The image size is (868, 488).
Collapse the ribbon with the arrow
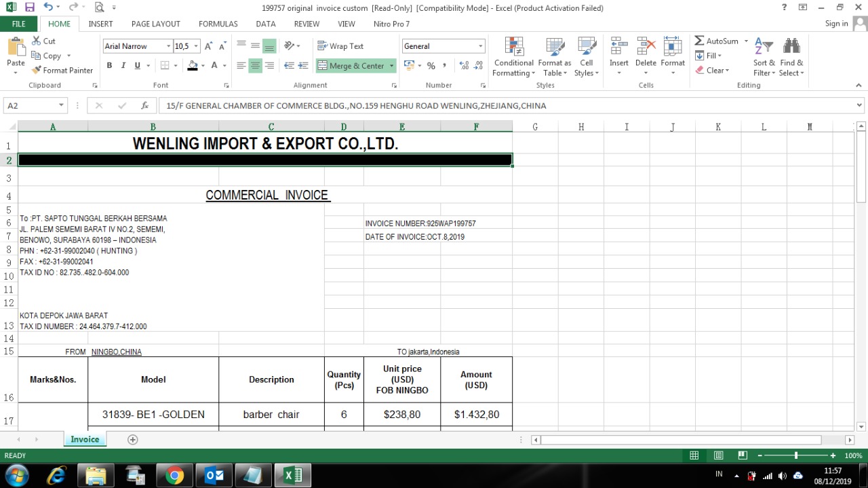click(x=859, y=86)
